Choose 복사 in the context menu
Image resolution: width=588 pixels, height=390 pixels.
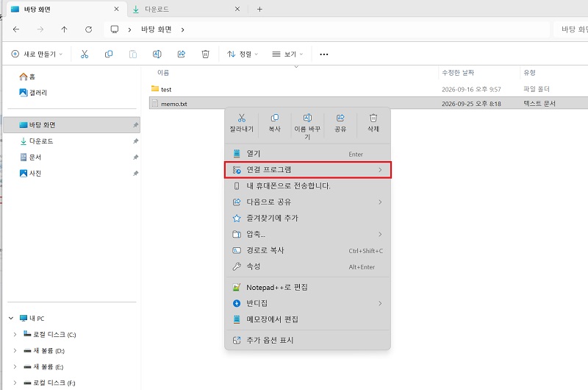(274, 123)
